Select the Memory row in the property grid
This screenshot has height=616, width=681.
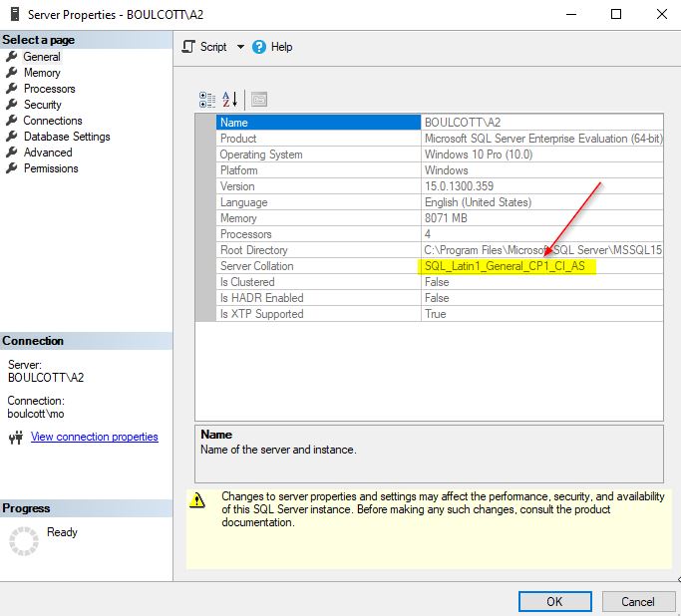coord(439,218)
